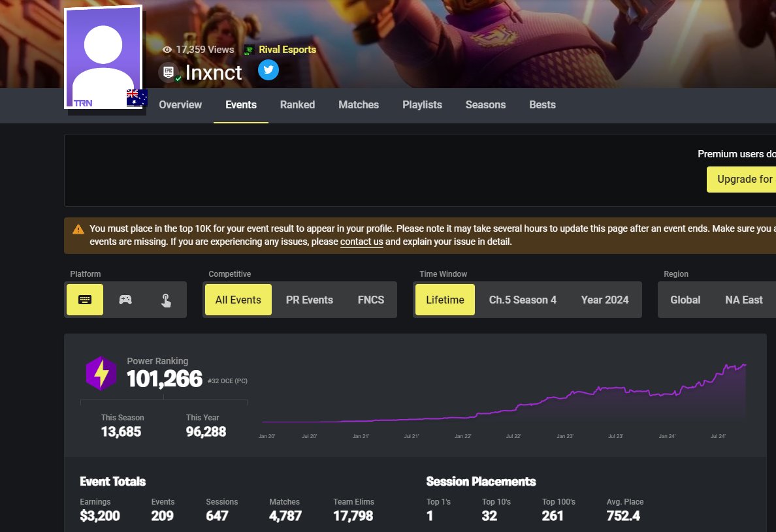This screenshot has width=776, height=532.
Task: Click the eye views icon
Action: [167, 50]
